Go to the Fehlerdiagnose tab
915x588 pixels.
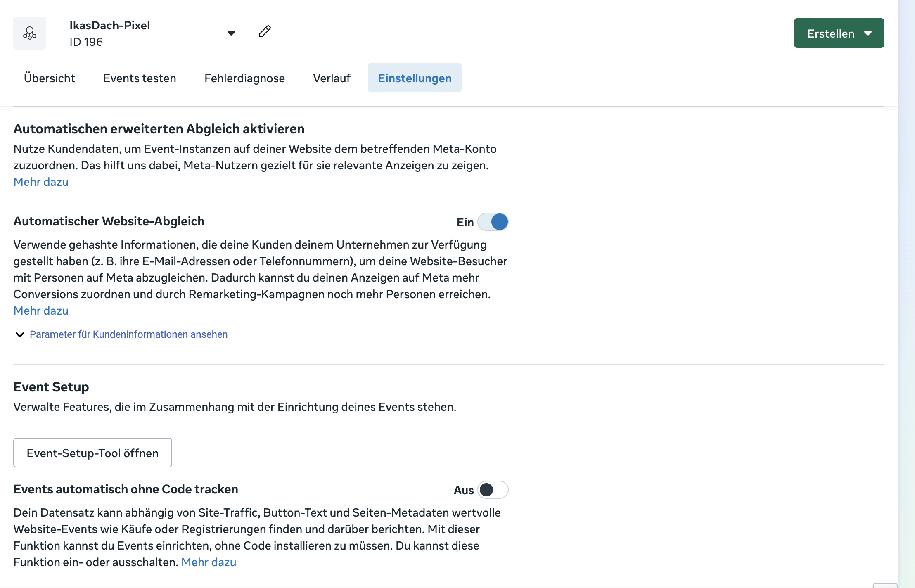click(244, 78)
